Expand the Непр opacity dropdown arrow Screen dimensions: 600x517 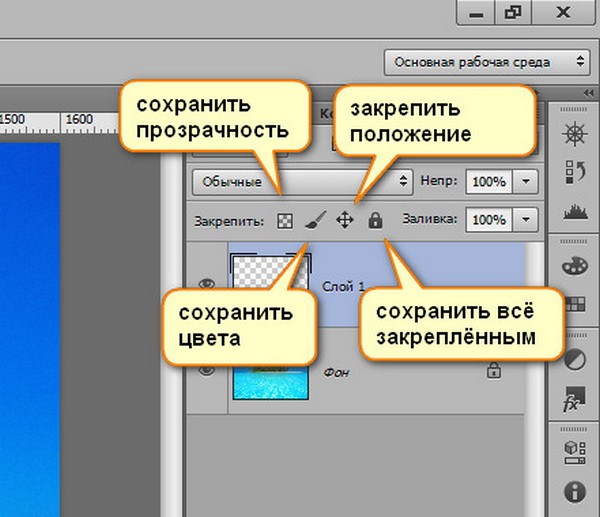click(527, 182)
